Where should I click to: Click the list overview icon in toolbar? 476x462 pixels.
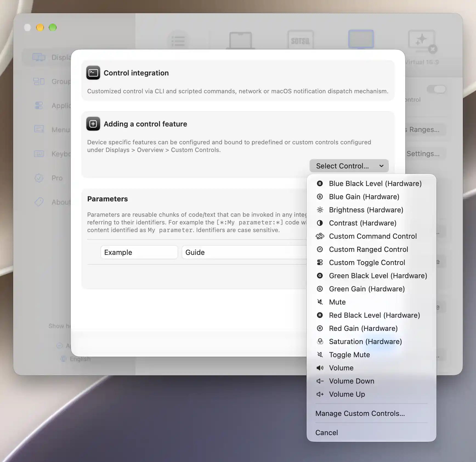[x=178, y=40]
